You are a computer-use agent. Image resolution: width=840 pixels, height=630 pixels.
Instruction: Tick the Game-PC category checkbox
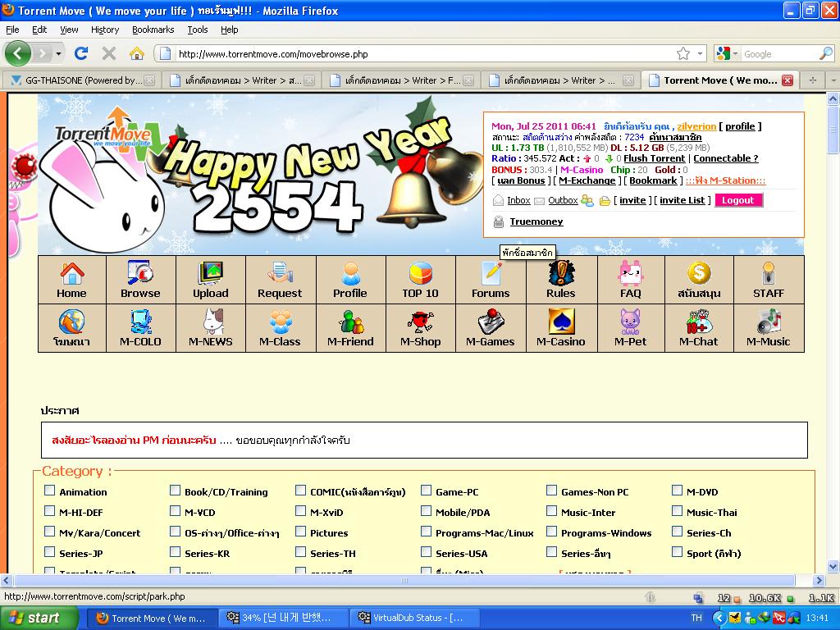[x=426, y=491]
